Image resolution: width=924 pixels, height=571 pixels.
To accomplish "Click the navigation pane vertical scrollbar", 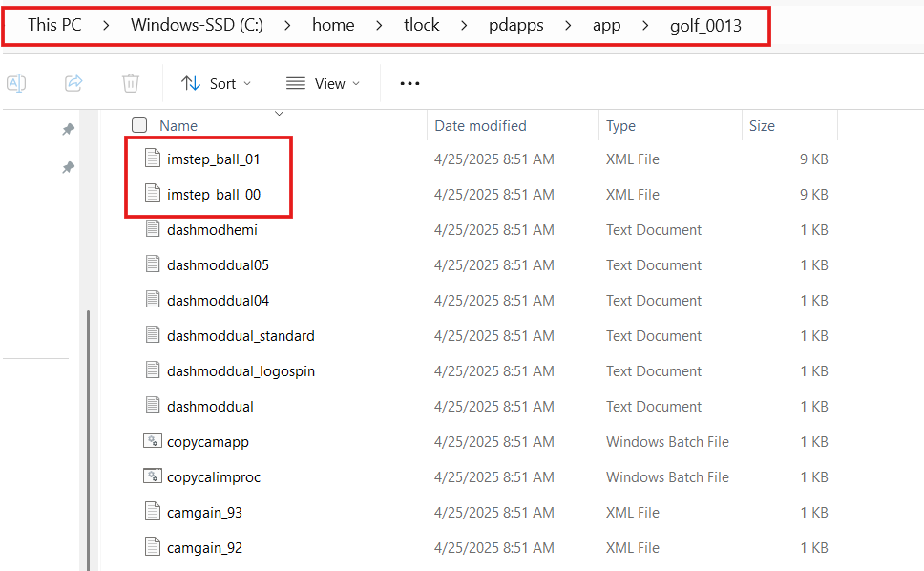I will [x=89, y=439].
